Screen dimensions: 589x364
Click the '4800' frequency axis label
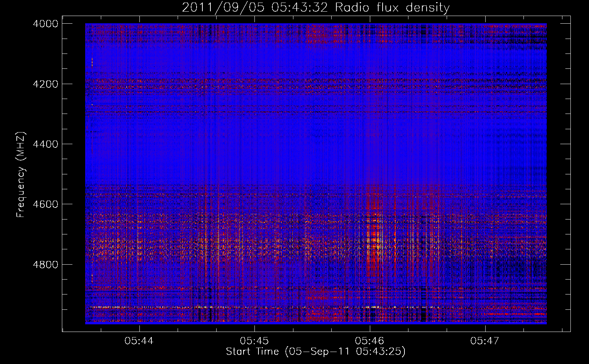(46, 264)
